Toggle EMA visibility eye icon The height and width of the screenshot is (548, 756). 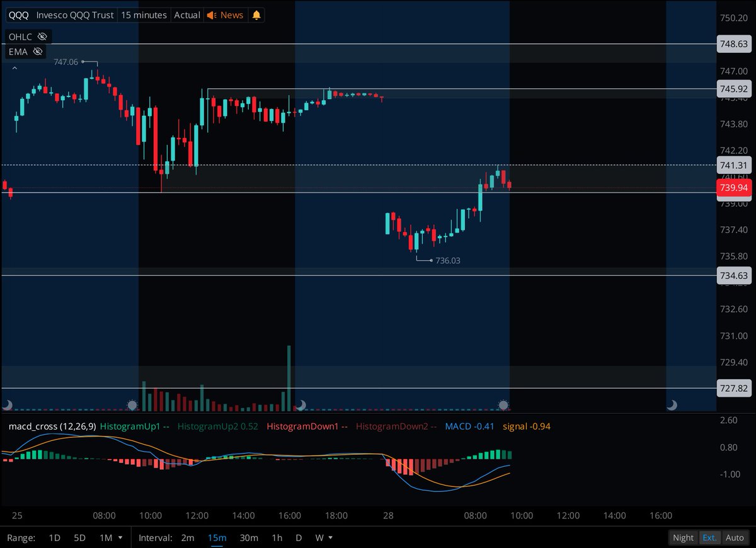click(x=38, y=52)
